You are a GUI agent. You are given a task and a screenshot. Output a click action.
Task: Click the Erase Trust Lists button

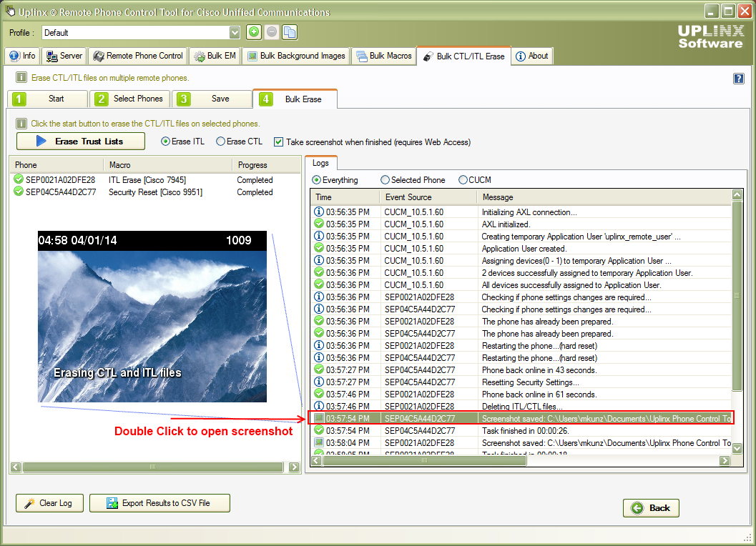coord(80,141)
